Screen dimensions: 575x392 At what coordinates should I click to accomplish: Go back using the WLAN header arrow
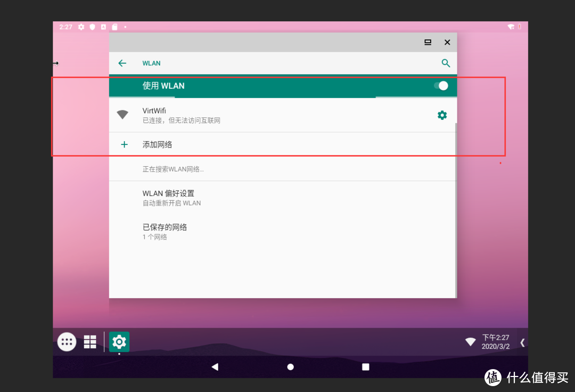[x=122, y=63]
